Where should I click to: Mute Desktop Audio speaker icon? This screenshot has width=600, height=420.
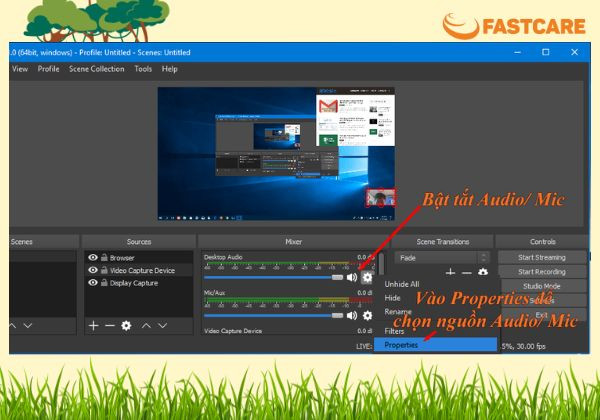pos(352,277)
